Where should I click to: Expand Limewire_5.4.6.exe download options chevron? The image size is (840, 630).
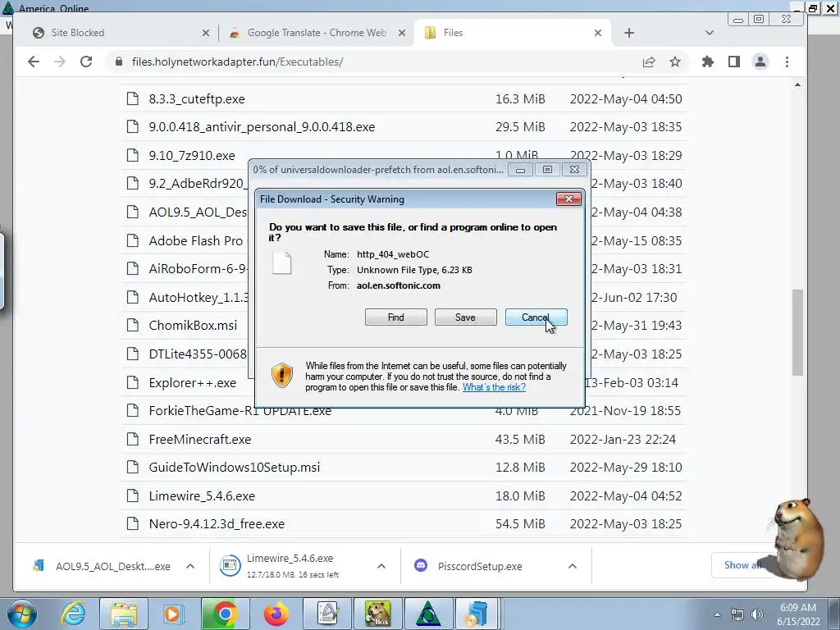click(x=381, y=566)
